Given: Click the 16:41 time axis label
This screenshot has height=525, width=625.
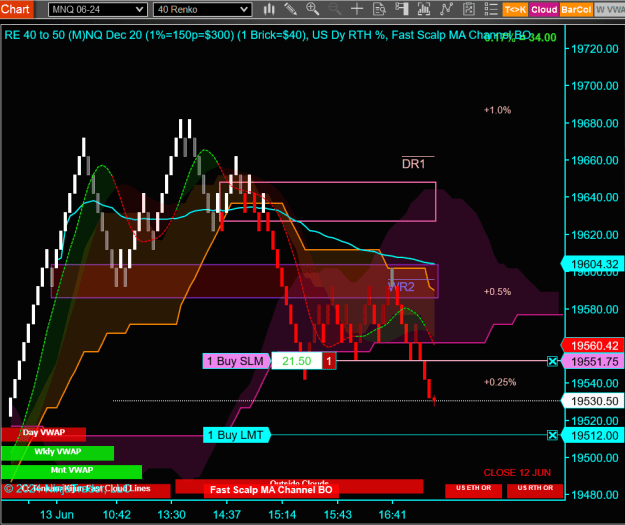Looking at the screenshot, I should (392, 515).
